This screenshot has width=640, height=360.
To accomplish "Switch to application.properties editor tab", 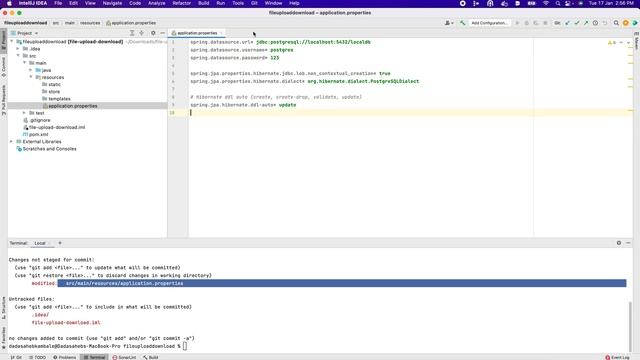I will pyautogui.click(x=197, y=33).
